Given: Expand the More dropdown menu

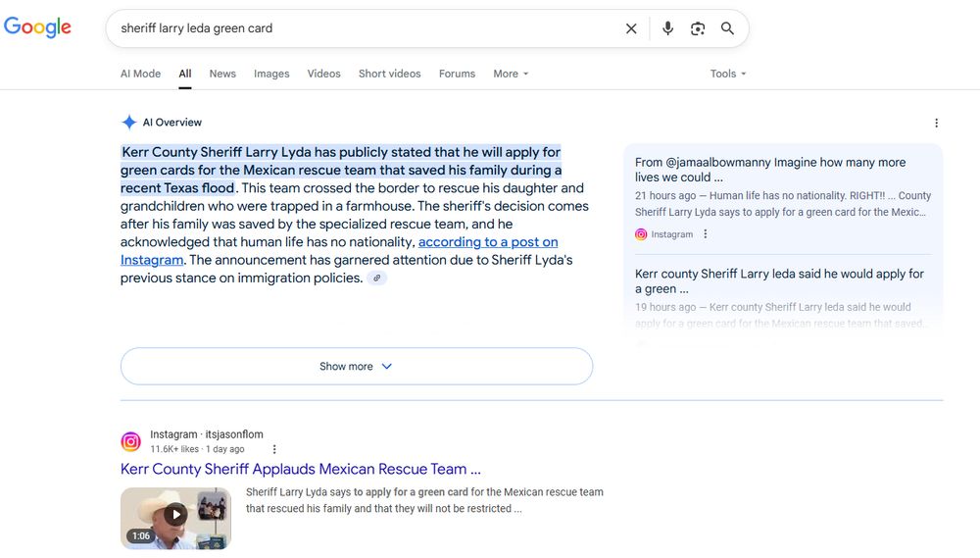Looking at the screenshot, I should point(511,74).
